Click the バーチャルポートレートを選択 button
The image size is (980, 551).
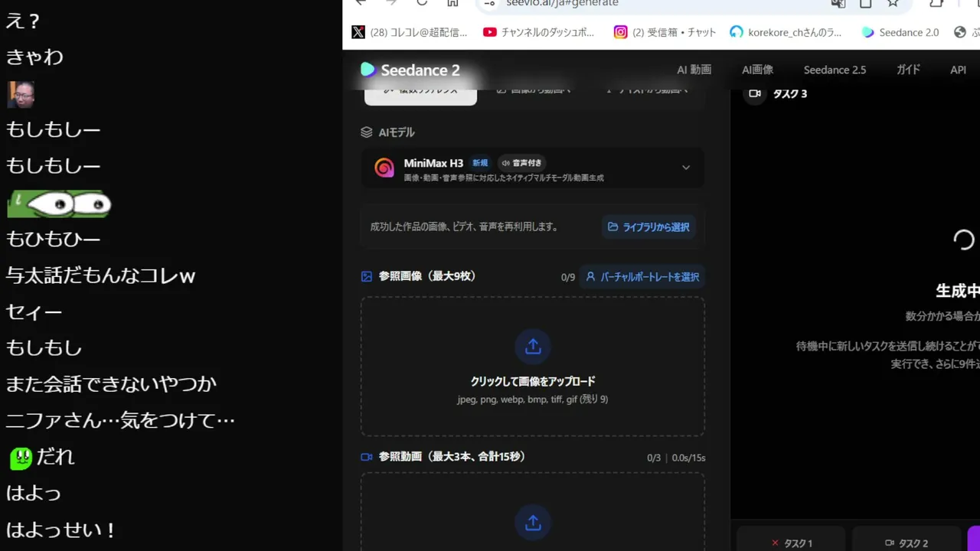coord(642,277)
